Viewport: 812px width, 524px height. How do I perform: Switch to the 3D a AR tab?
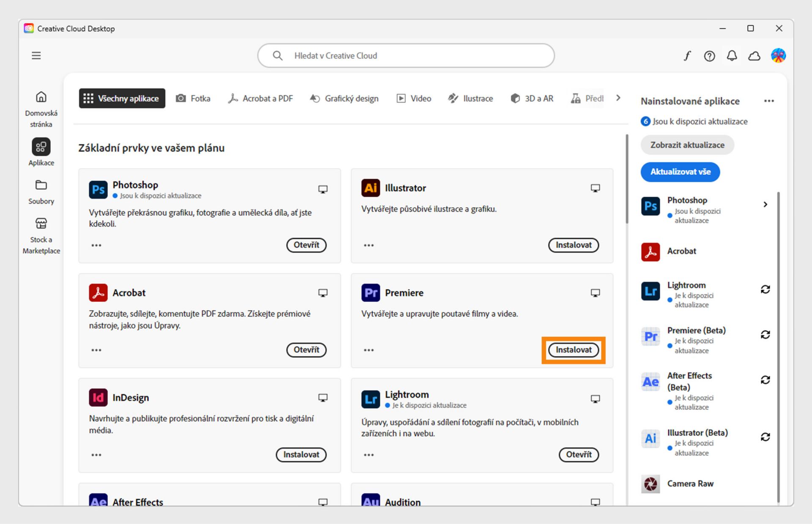[x=532, y=98]
